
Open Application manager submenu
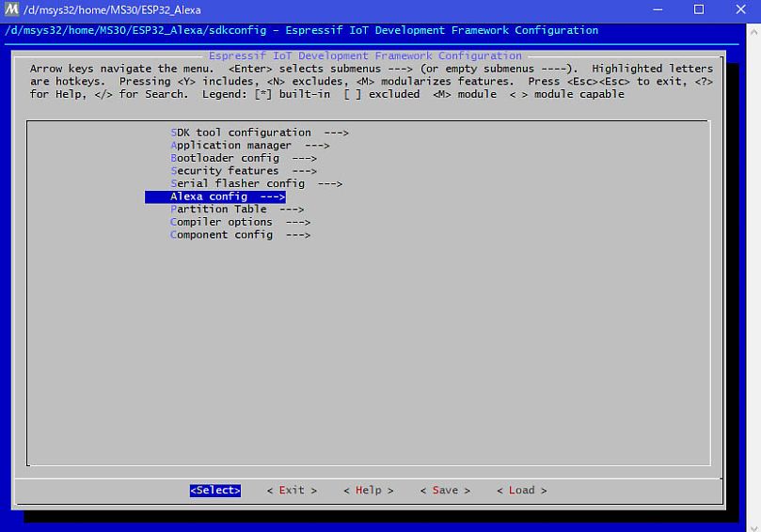click(x=249, y=145)
